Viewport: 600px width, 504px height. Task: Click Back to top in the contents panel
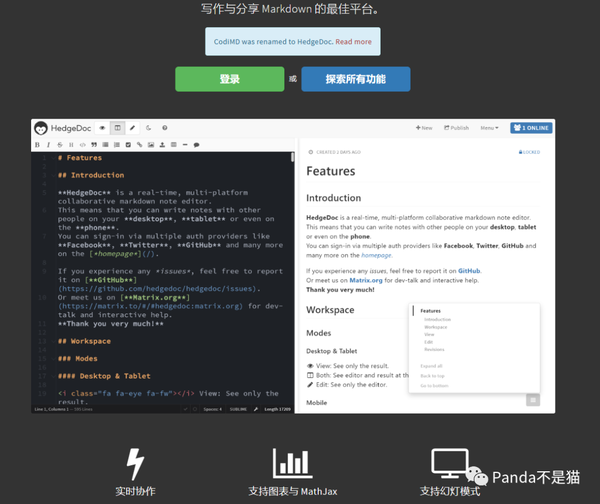pyautogui.click(x=432, y=376)
